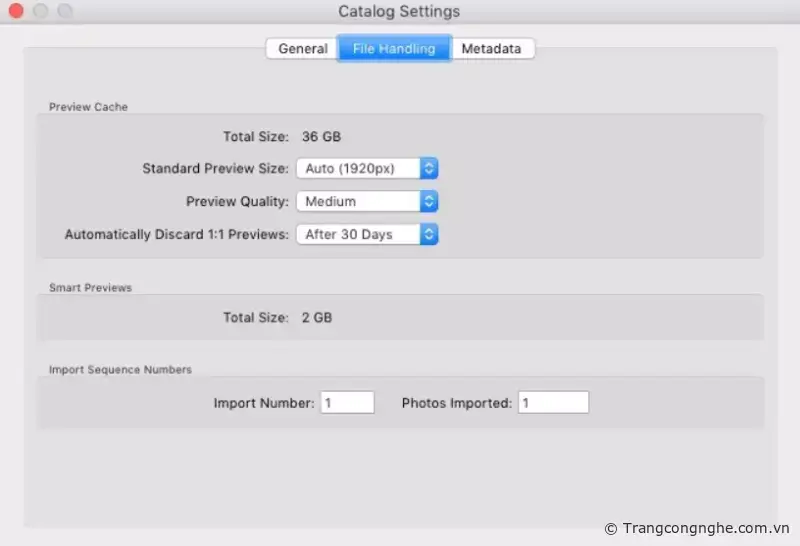Viewport: 800px width, 546px height.
Task: Click the Import Number label
Action: 264,403
